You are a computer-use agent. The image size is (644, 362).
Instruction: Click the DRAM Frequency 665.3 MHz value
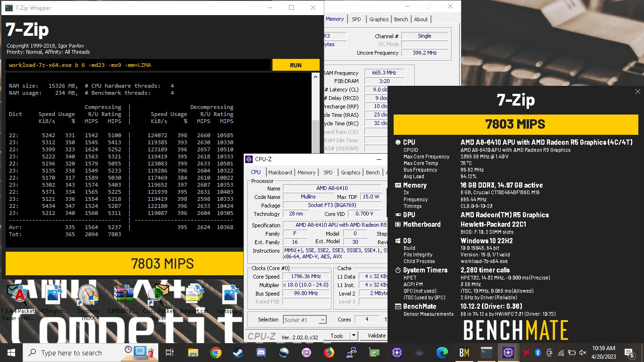pyautogui.click(x=384, y=73)
